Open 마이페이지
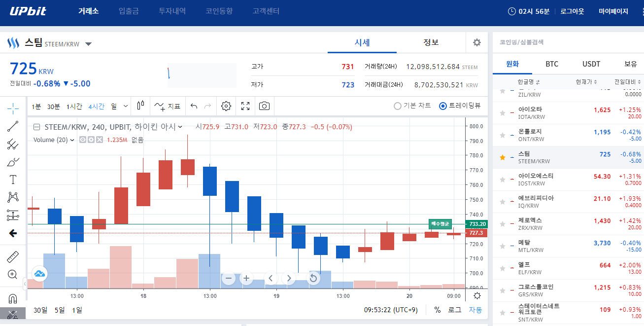This screenshot has width=644, height=326. (x=613, y=11)
